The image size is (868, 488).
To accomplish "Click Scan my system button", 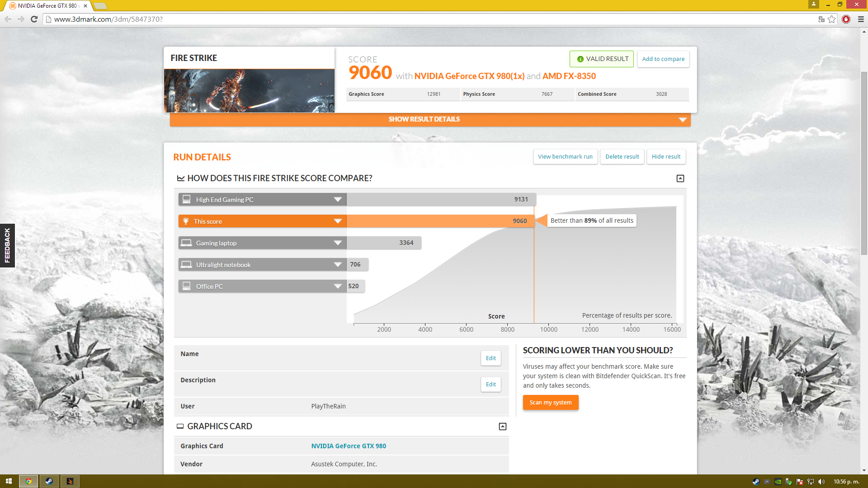I will [551, 403].
